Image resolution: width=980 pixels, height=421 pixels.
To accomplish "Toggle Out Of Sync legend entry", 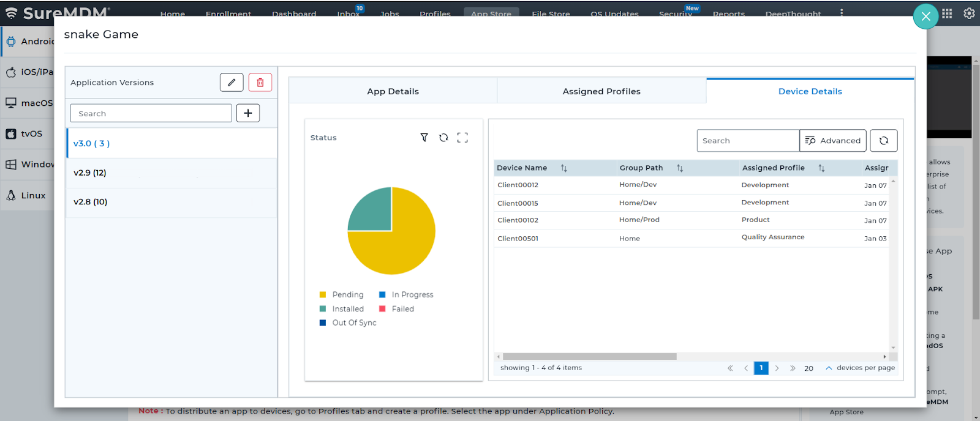I will (x=348, y=323).
